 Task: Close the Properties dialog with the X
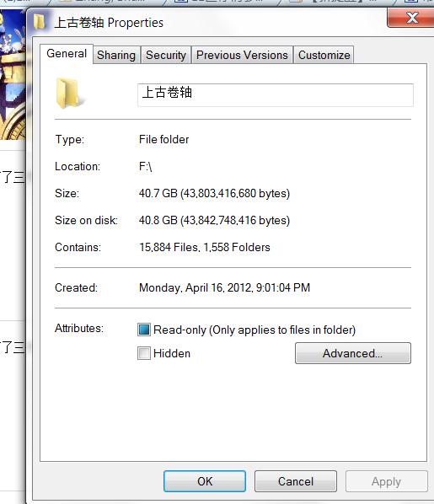pos(411,18)
